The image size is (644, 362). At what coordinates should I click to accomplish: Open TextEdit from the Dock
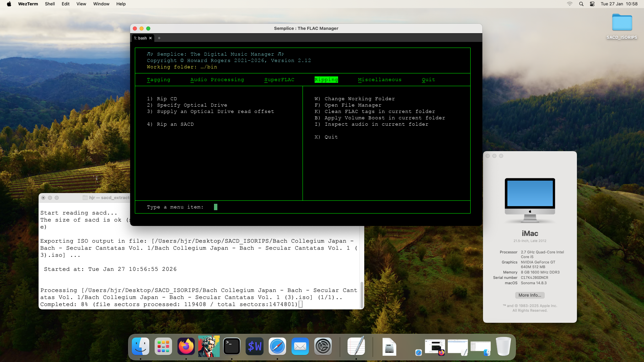(356, 346)
